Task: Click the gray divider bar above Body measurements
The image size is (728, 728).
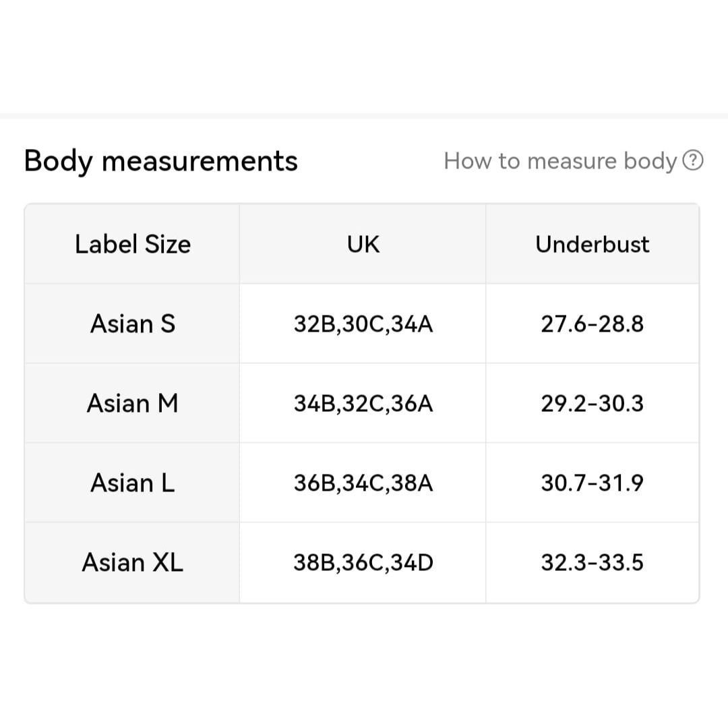Action: click(x=364, y=116)
